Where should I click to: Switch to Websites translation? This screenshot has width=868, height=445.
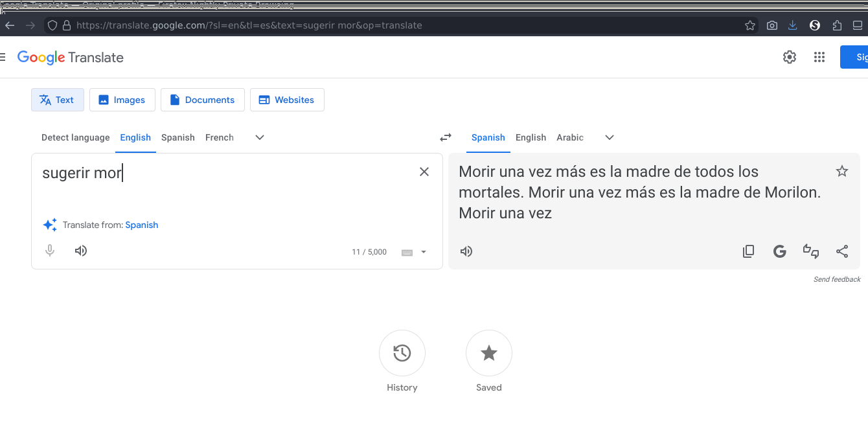click(287, 100)
